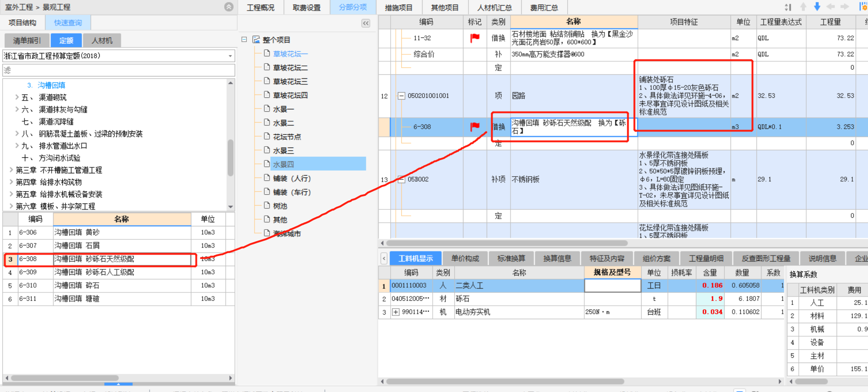Click the document icon beside 树池
The width and height of the screenshot is (868, 392).
click(267, 206)
